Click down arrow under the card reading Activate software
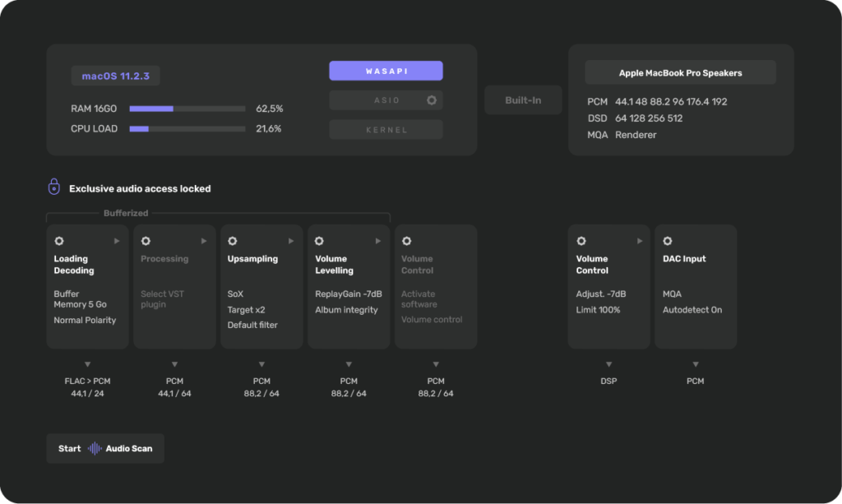Image resolution: width=842 pixels, height=504 pixels. (x=436, y=364)
